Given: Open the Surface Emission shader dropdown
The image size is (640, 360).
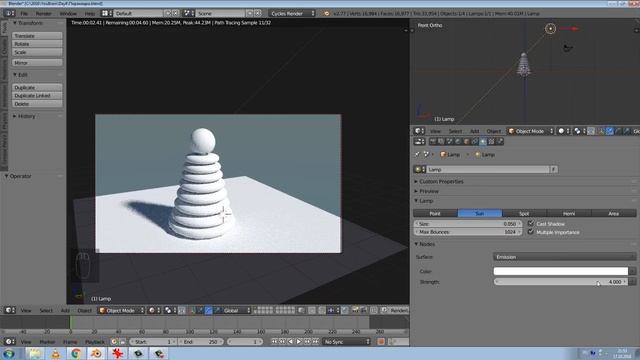Looking at the screenshot, I should point(564,257).
